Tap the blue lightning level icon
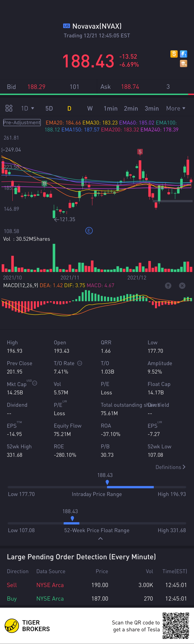194x644 pixels. pyautogui.click(x=183, y=54)
